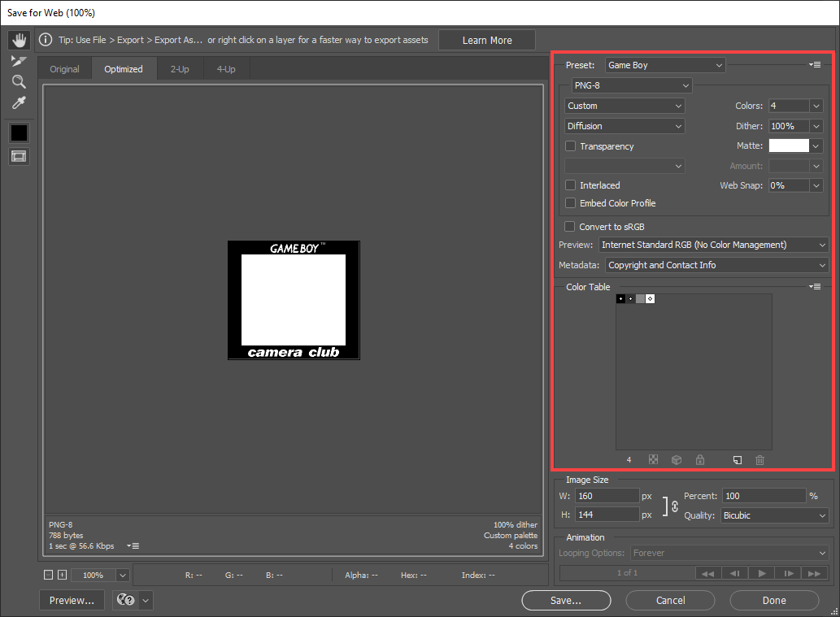Open the zoom level 100% dropdown
The image size is (840, 617).
coord(100,575)
